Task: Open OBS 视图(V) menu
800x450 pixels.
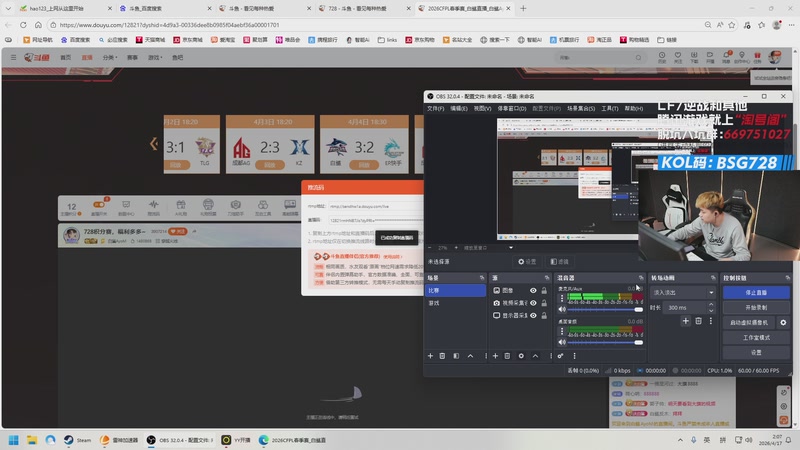Action: (482, 108)
